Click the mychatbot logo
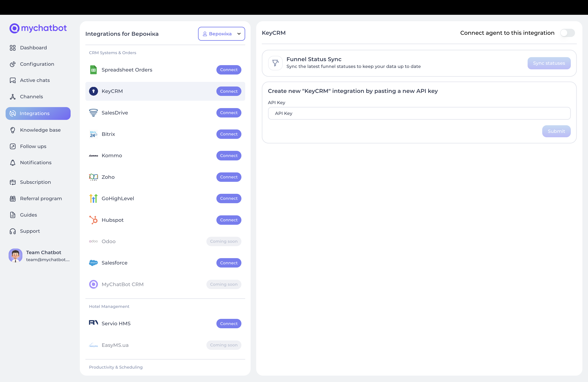 (x=38, y=28)
